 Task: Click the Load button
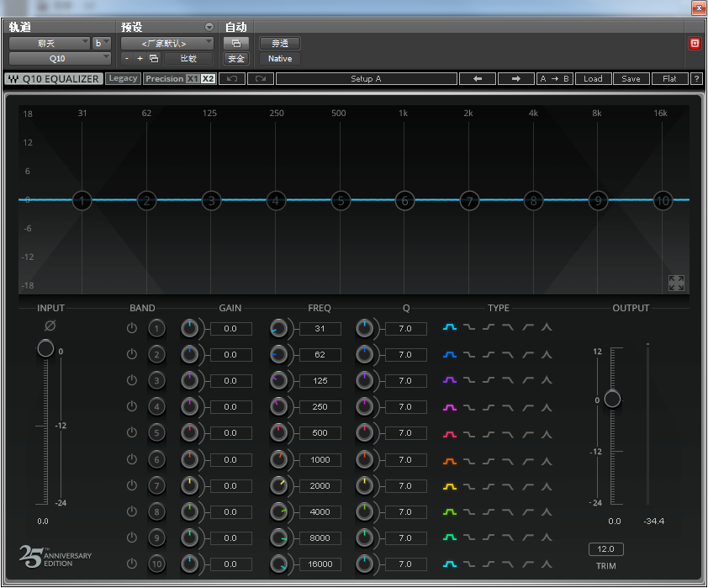click(593, 78)
